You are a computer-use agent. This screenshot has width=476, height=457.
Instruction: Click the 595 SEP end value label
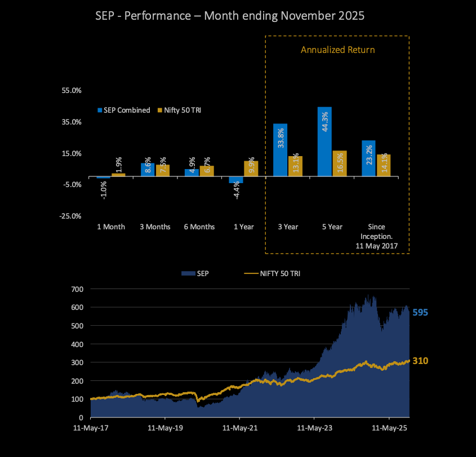[420, 312]
